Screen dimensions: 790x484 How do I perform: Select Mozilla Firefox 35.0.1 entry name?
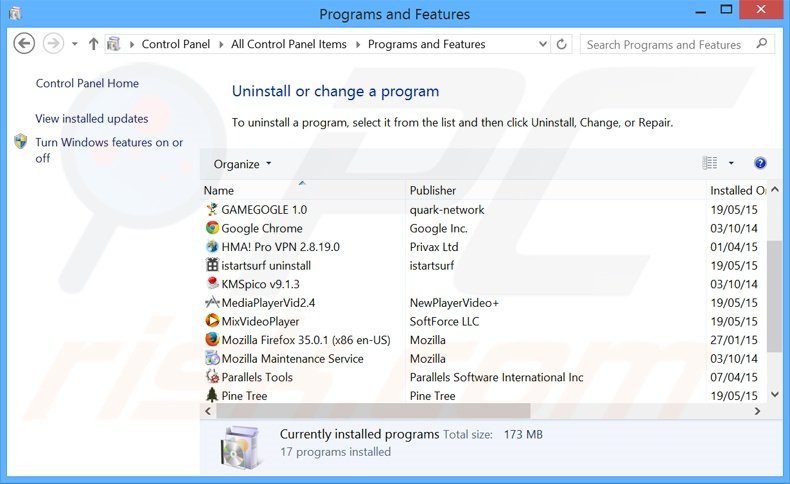click(x=306, y=340)
